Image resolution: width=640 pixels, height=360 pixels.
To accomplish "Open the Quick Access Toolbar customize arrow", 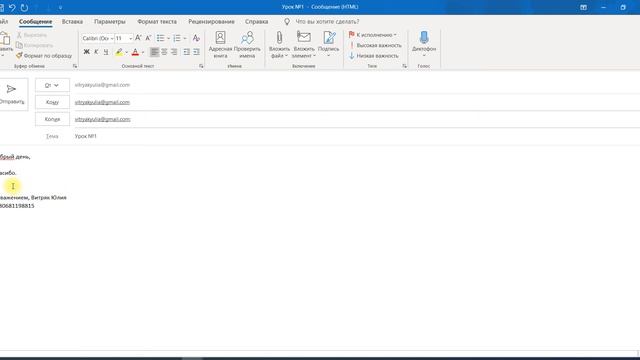I will pos(60,7).
